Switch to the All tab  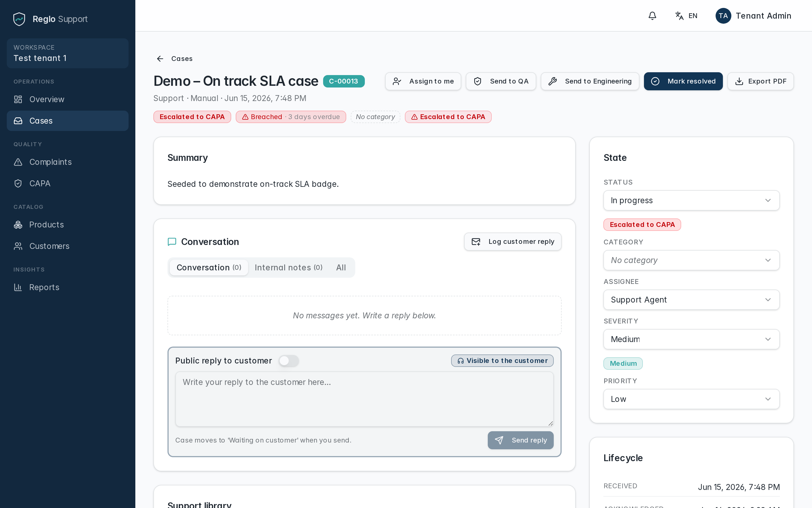pos(341,268)
